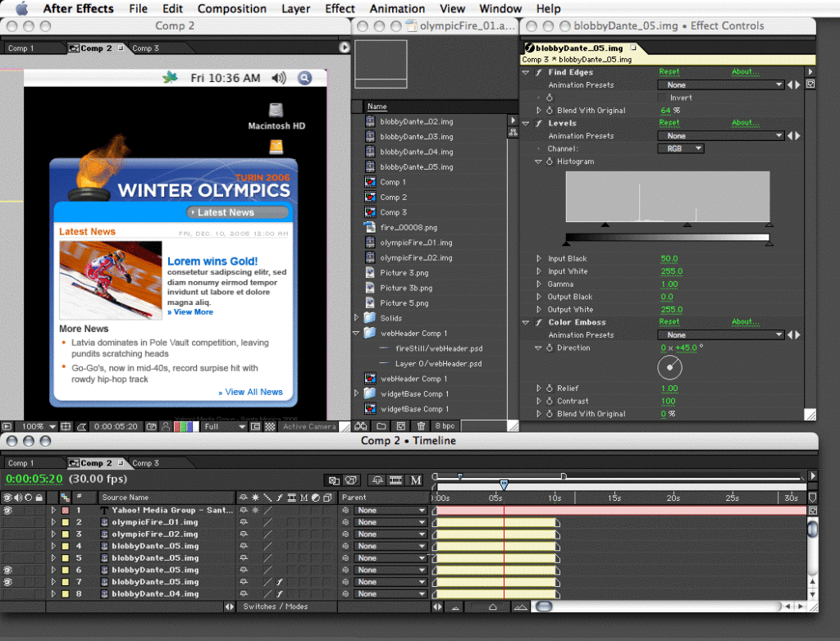Click the Levels gamma midpoint triangle slider
Image resolution: width=840 pixels, height=641 pixels.
click(x=687, y=225)
